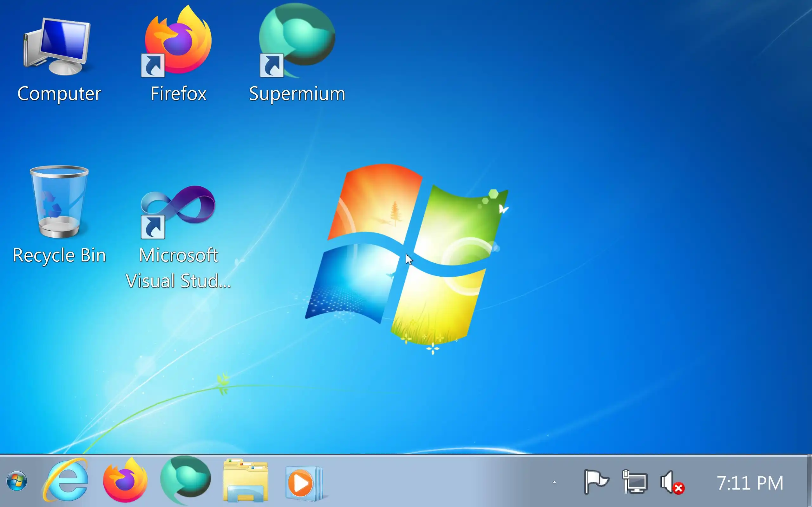
Task: Show hidden tray icons arrow
Action: click(554, 483)
